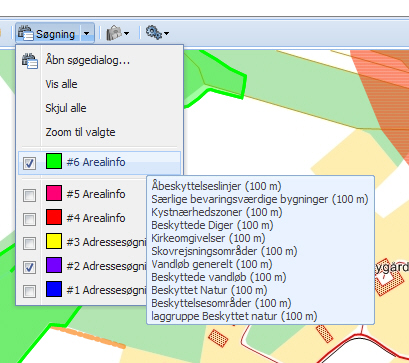The width and height of the screenshot is (409, 363).
Task: Click Beskyttet Natur (100 m) text
Action: coord(209,290)
